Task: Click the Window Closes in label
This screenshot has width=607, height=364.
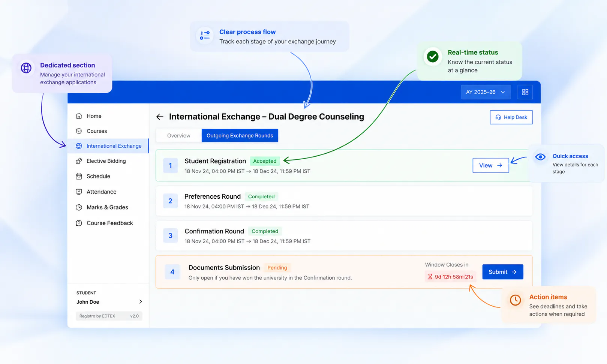Action: [447, 265]
